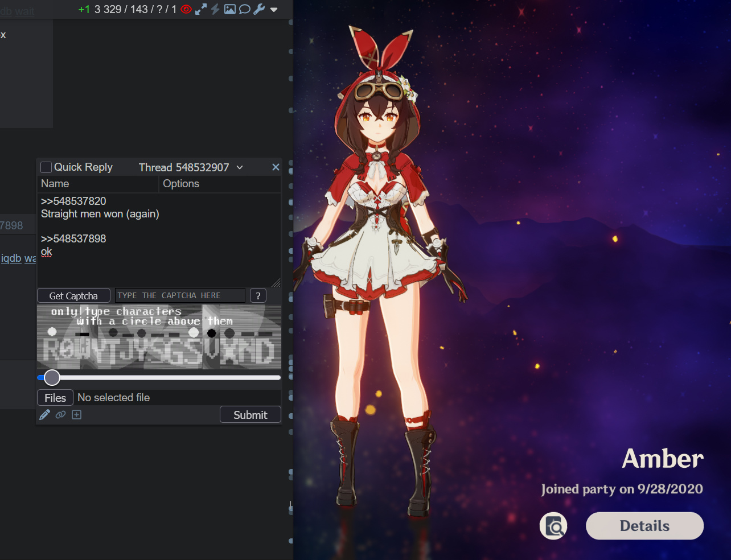Click the expand arrows icon in header
The width and height of the screenshot is (731, 560).
pos(201,9)
